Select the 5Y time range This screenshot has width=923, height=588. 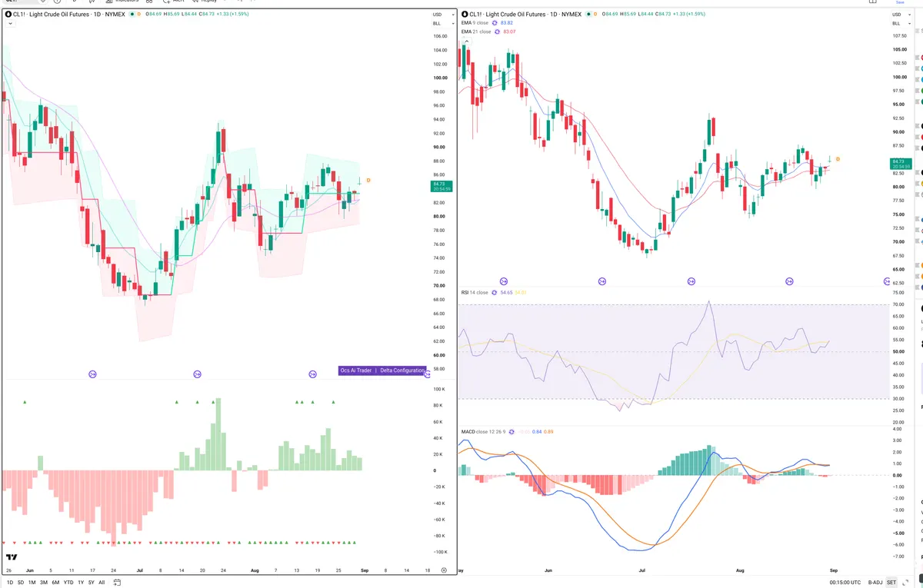tap(91, 582)
